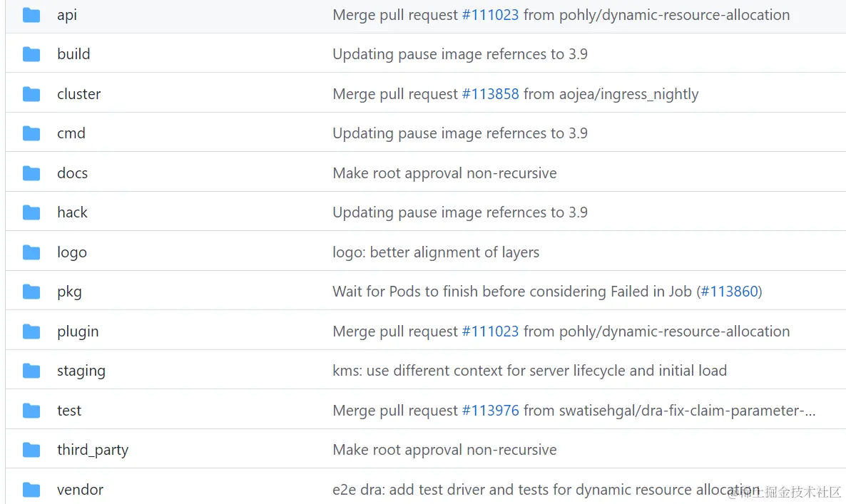The height and width of the screenshot is (504, 846).
Task: Open the cmd directory
Action: click(71, 134)
